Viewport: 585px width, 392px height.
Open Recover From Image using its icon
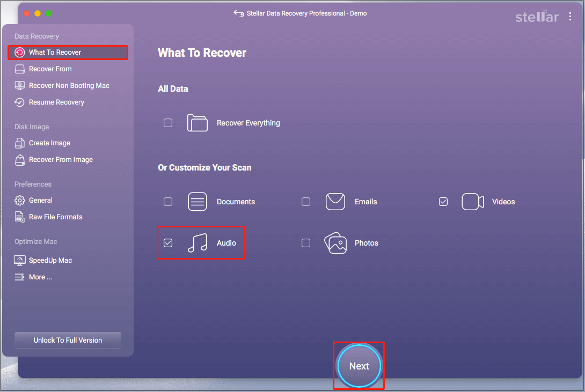click(19, 159)
